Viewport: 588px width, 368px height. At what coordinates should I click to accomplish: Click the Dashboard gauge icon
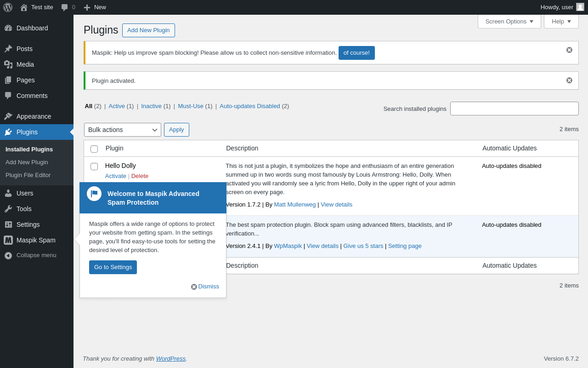coord(8,28)
